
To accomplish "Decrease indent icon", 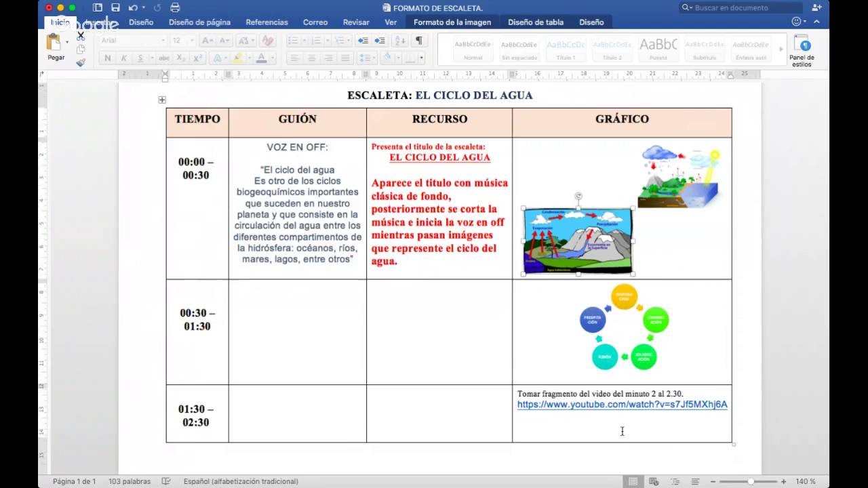I will [363, 41].
